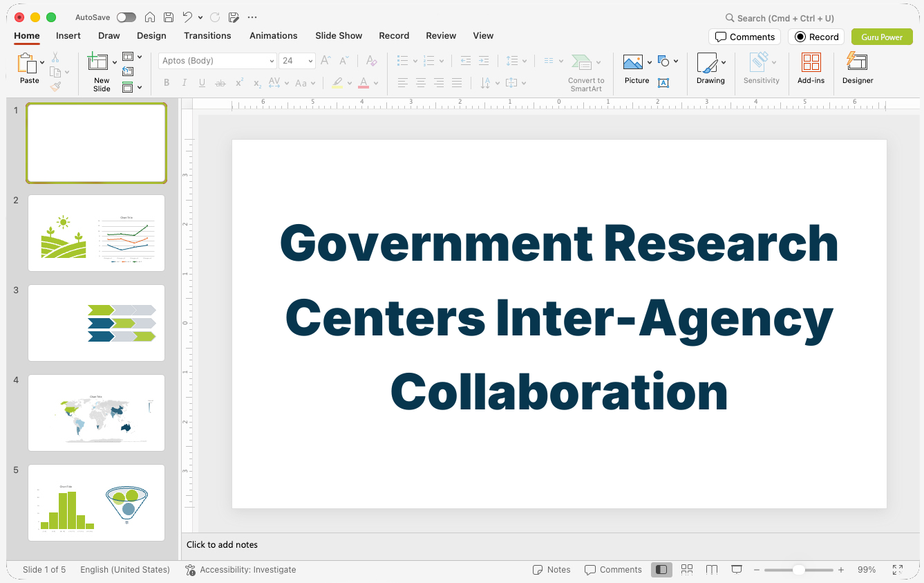This screenshot has height=583, width=924.
Task: Click the Guru Power button
Action: pos(882,37)
